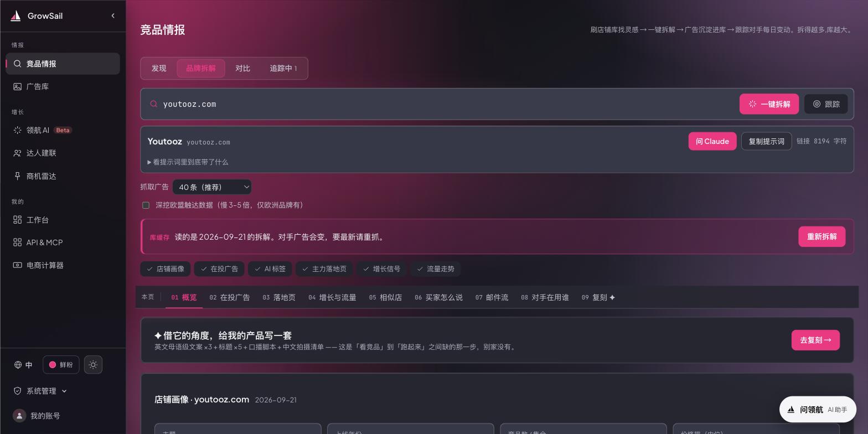Expand 看提示词里到底带了什么
Image resolution: width=868 pixels, height=434 pixels.
188,162
